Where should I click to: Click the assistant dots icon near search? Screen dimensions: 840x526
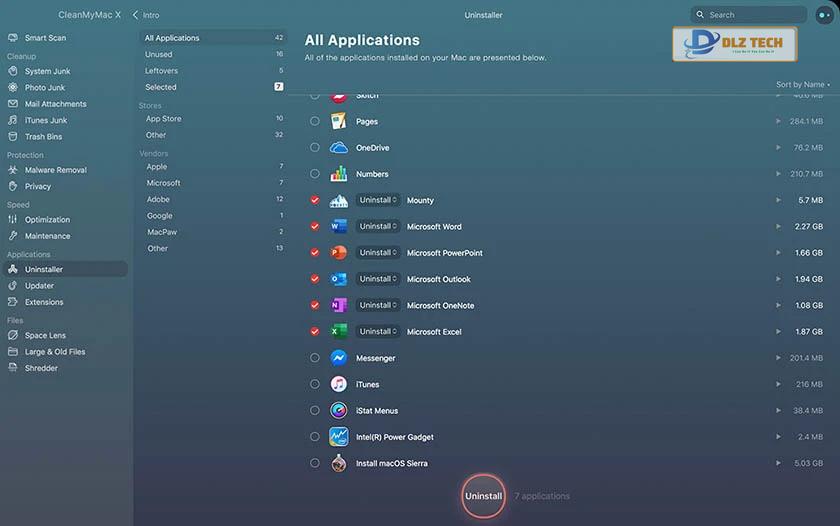coord(824,15)
